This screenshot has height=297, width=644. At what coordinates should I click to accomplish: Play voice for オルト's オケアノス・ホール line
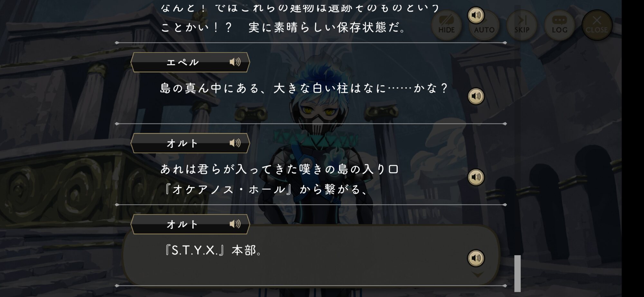(476, 177)
